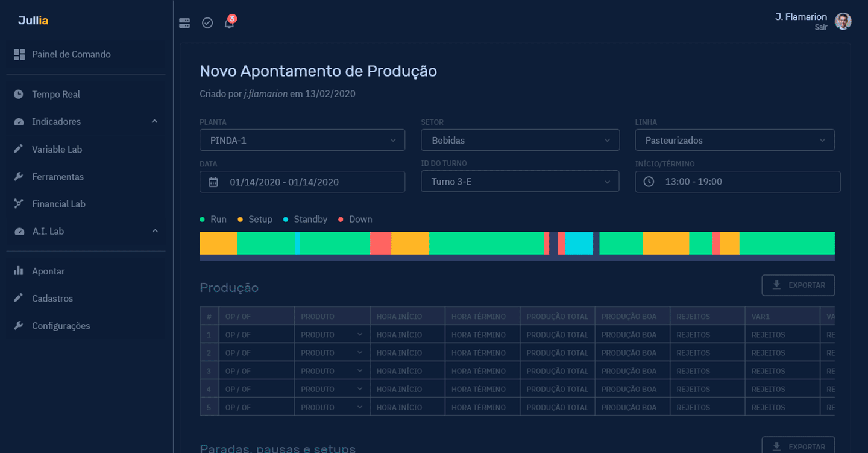Click the cyan Standby segment in timeline
Screen dimensions: 868x453
click(x=579, y=243)
